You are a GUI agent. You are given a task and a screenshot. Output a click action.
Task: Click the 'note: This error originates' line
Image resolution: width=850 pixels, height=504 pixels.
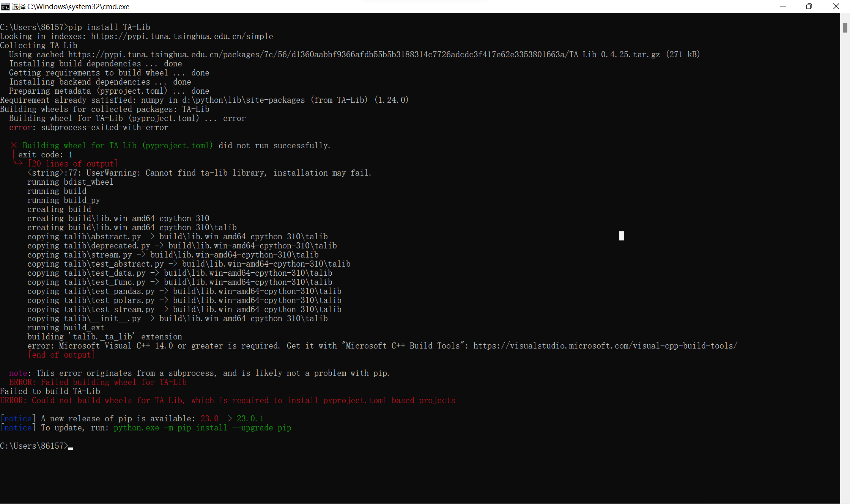coord(199,373)
